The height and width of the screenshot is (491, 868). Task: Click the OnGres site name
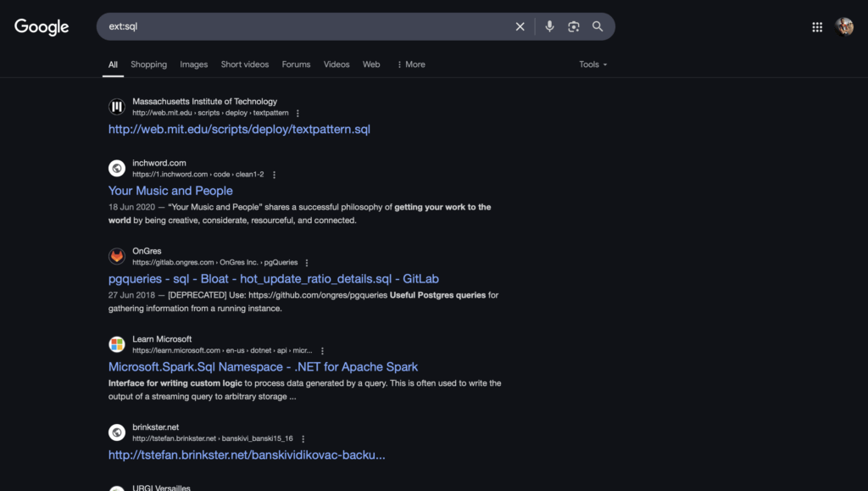pos(147,251)
